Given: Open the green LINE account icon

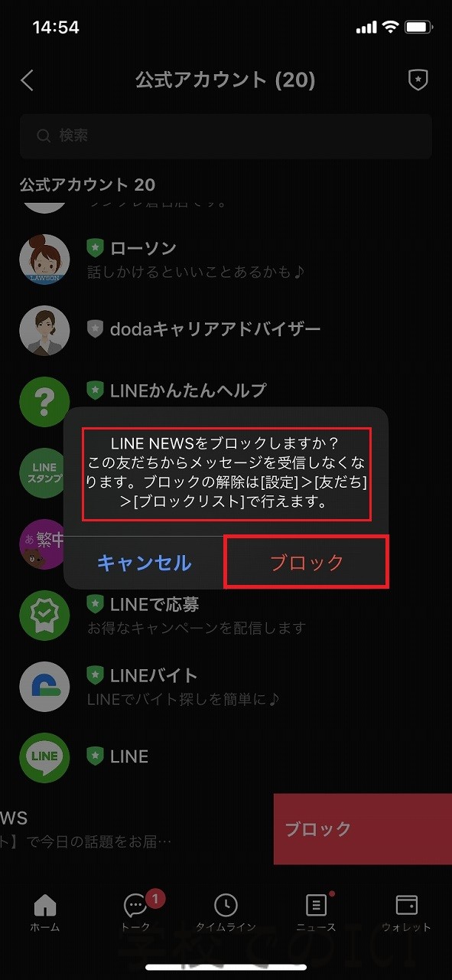Looking at the screenshot, I should point(44,756).
